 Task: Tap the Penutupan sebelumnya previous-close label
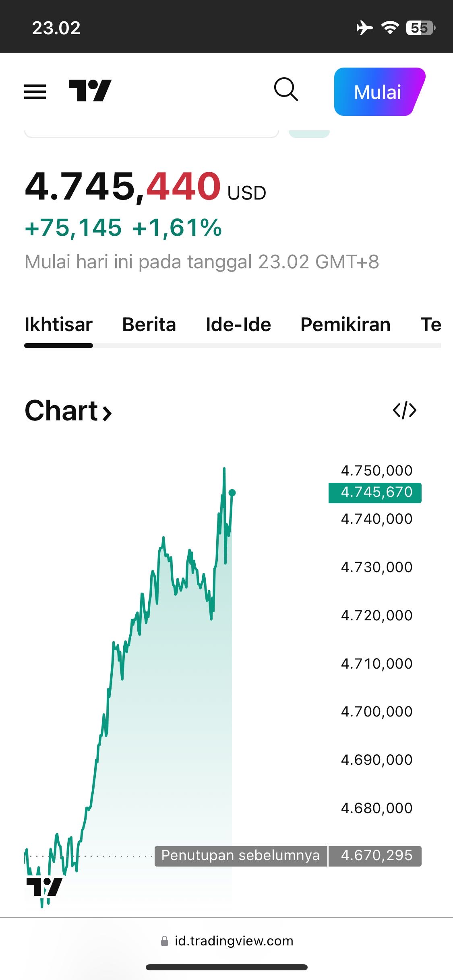tap(240, 855)
